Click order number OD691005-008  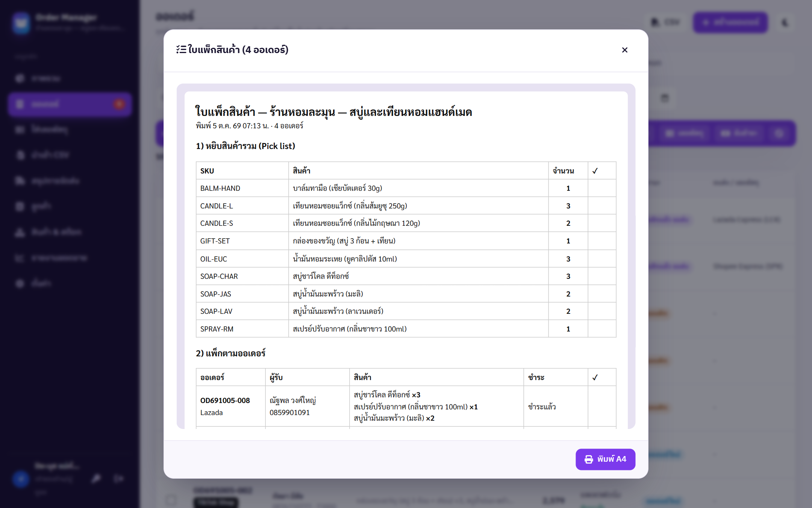point(225,400)
